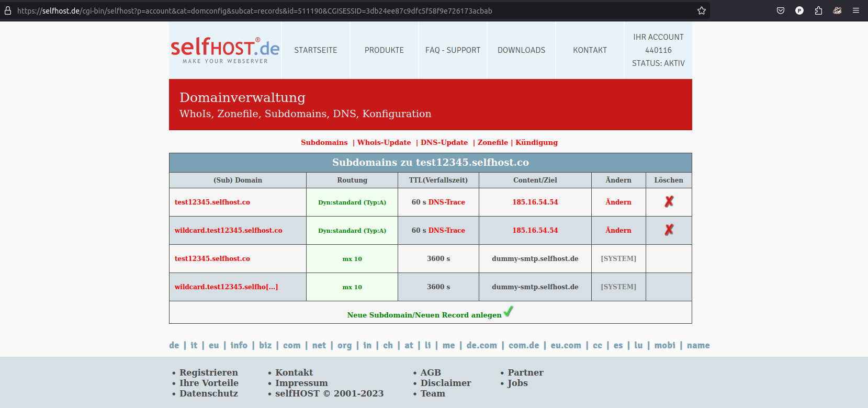Open the Whois-Update section link

click(x=384, y=142)
